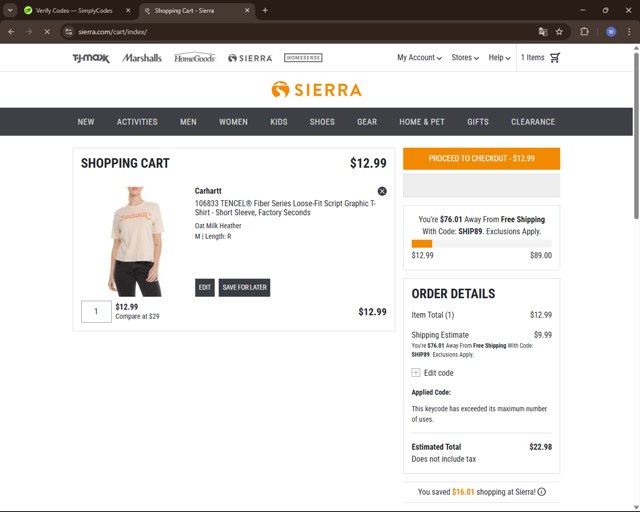The width and height of the screenshot is (640, 512).
Task: Click the free shipping progress bar
Action: click(x=482, y=244)
